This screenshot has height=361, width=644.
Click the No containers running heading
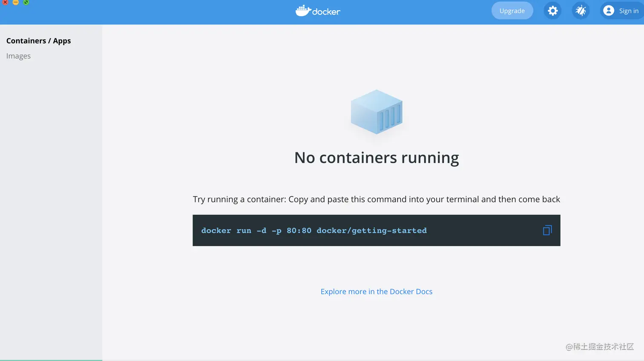coord(377,158)
